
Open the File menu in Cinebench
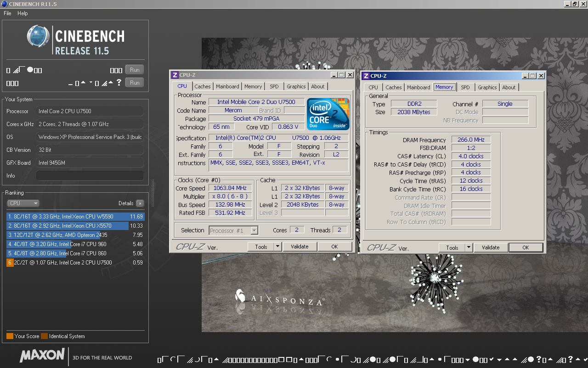7,13
